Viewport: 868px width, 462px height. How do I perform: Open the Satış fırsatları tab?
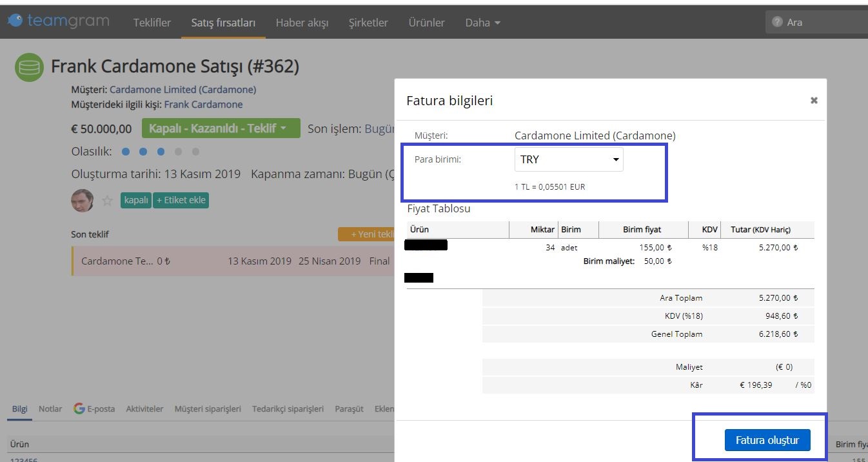point(223,23)
